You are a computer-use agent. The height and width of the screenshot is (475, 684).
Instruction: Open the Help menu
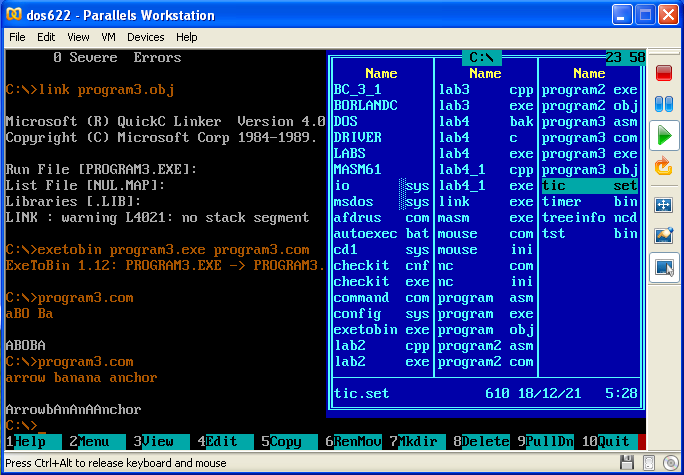pos(187,38)
